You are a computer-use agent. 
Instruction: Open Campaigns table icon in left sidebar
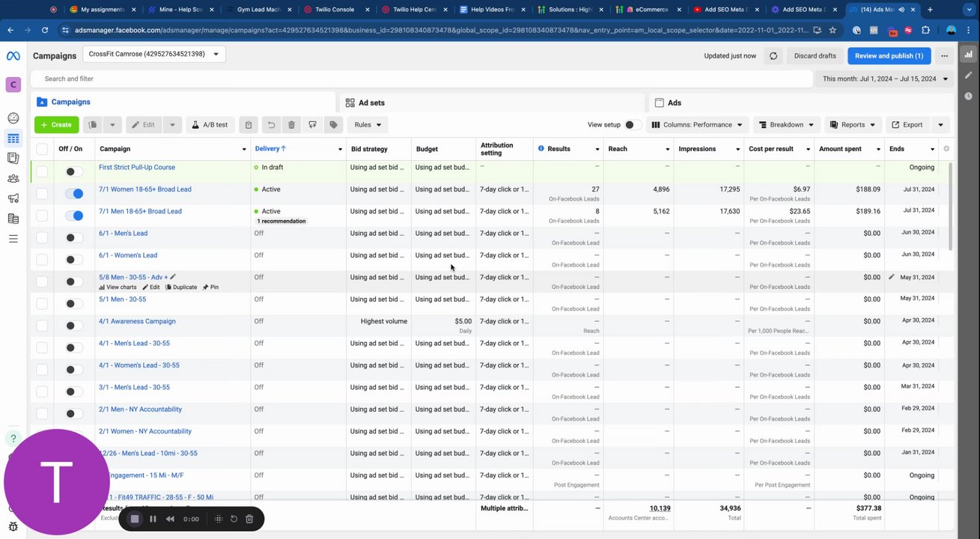[13, 138]
